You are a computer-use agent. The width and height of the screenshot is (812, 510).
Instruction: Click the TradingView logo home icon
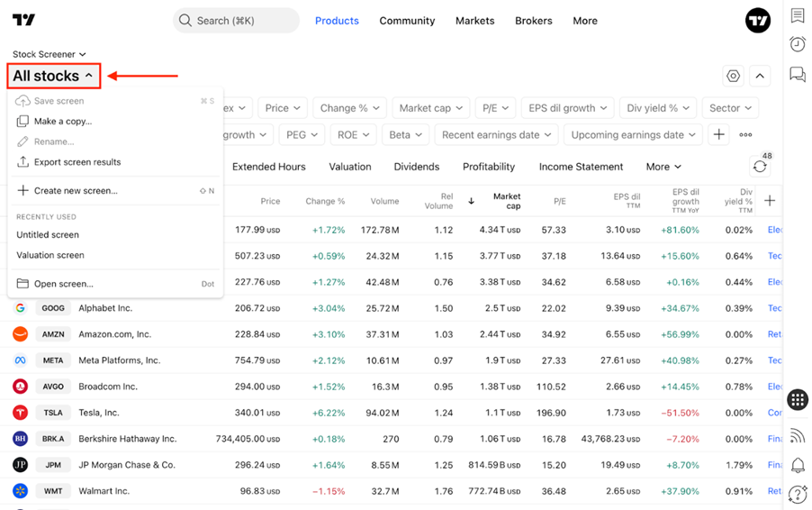tap(23, 20)
